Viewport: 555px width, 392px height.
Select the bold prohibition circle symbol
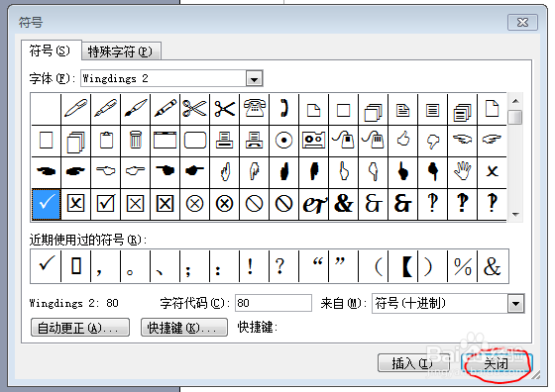[283, 204]
